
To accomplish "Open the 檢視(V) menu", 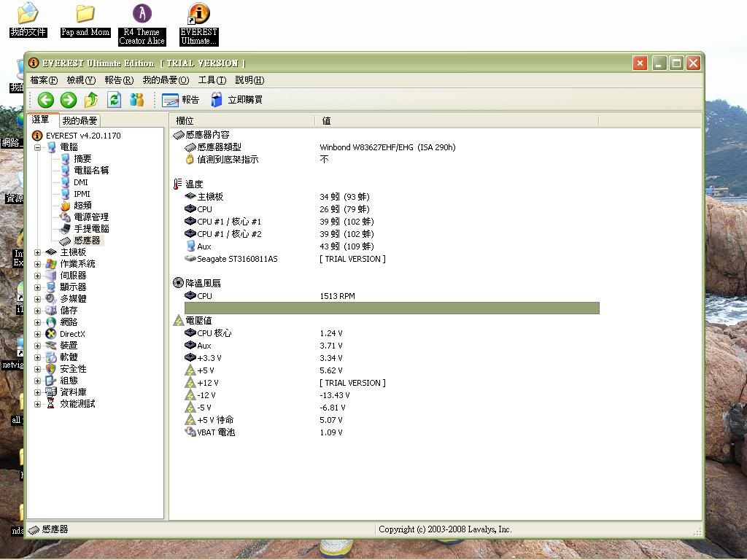I will (81, 80).
